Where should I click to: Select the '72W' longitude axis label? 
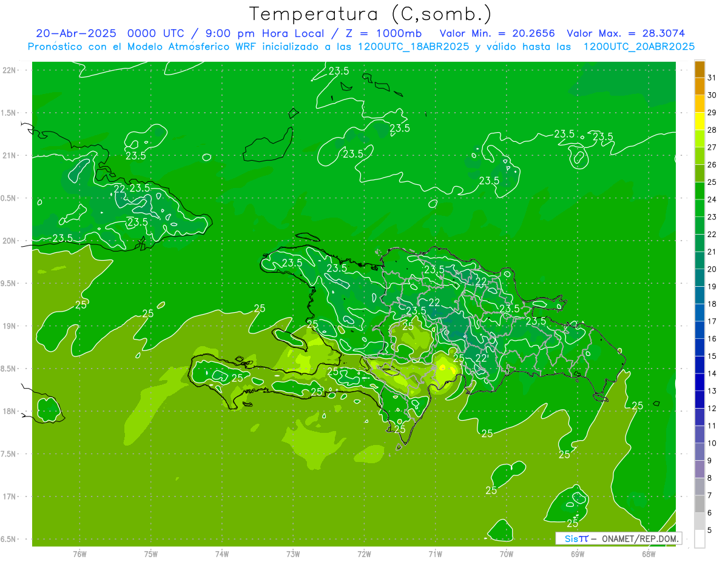pos(364,554)
